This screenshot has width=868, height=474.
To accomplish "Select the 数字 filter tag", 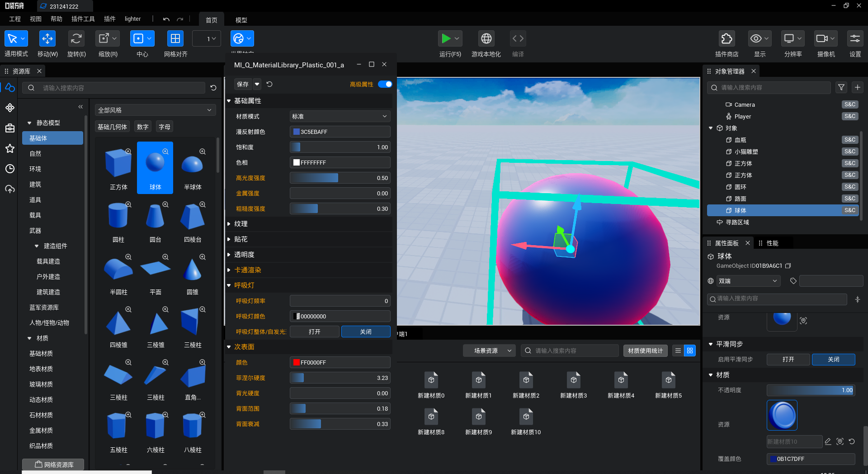I will click(x=143, y=127).
